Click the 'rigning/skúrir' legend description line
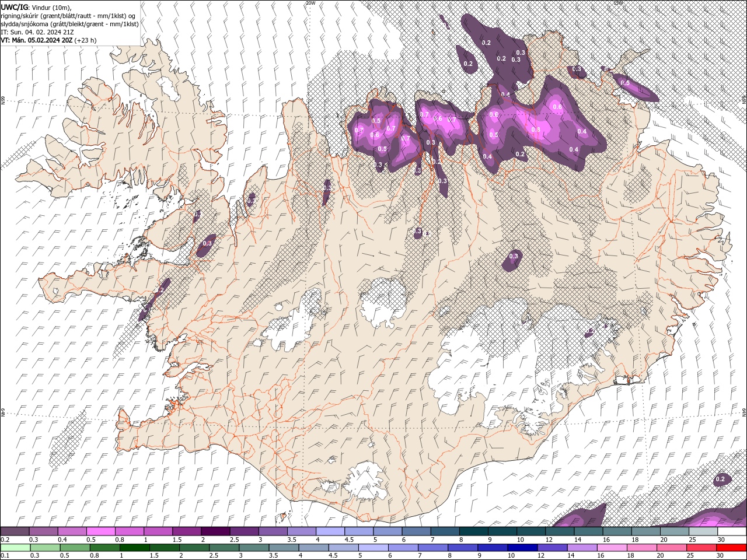 (68, 16)
